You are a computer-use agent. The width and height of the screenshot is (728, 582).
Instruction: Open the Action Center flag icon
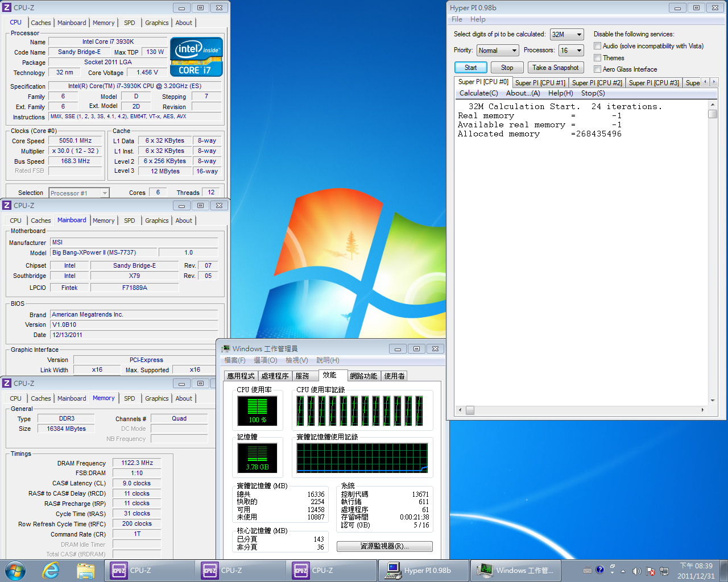pos(650,571)
